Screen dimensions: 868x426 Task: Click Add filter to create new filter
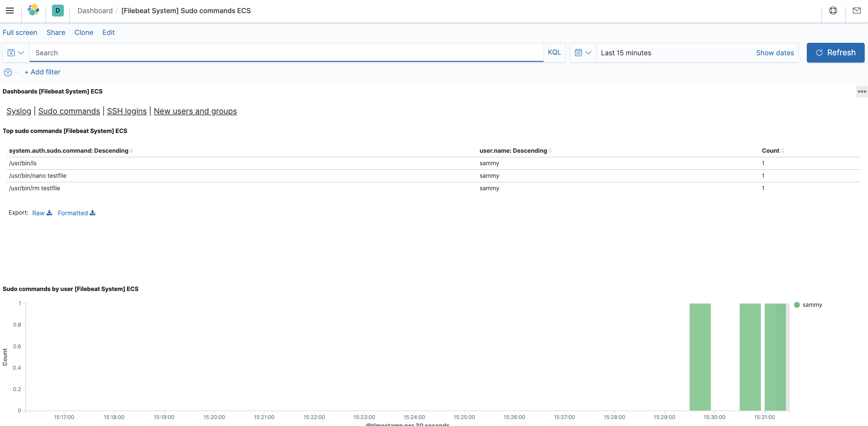pos(42,72)
